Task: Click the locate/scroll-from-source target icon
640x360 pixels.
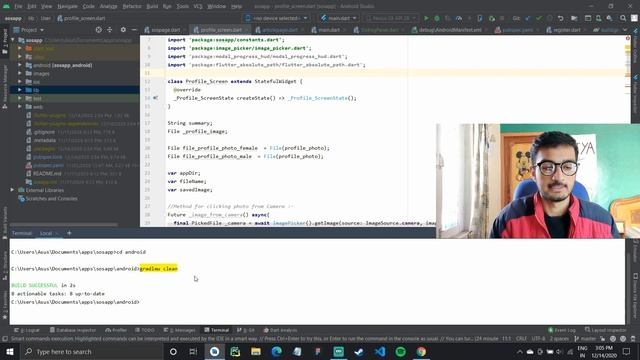Action: (x=98, y=30)
